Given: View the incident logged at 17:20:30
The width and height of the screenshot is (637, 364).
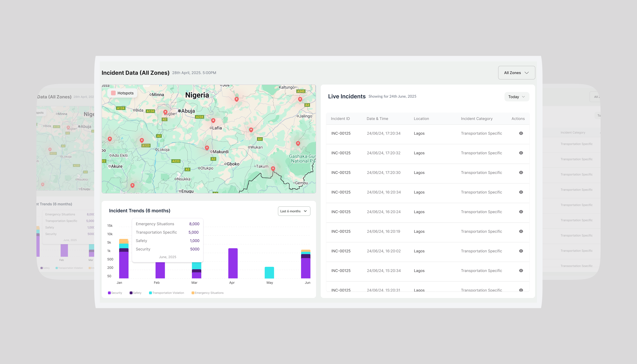Looking at the screenshot, I should 521,172.
